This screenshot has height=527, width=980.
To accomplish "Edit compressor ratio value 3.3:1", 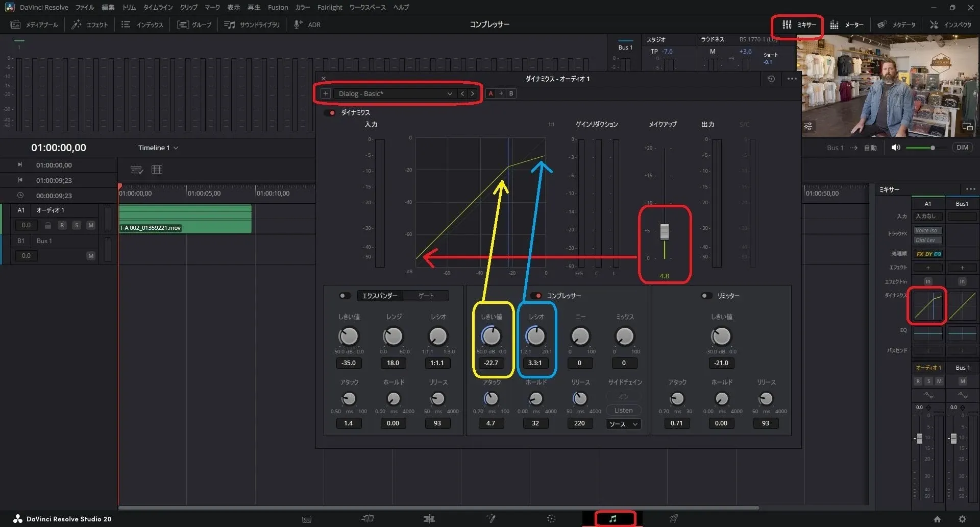I will coord(535,363).
